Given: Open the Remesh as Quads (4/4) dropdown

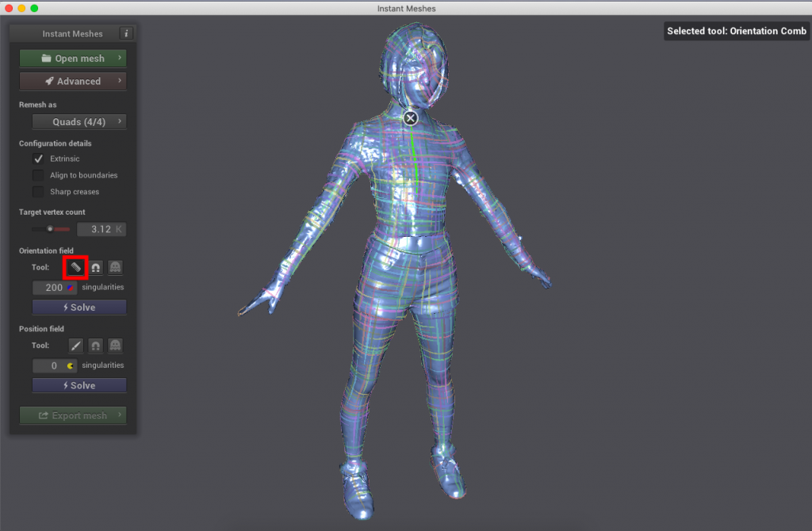Looking at the screenshot, I should 79,122.
